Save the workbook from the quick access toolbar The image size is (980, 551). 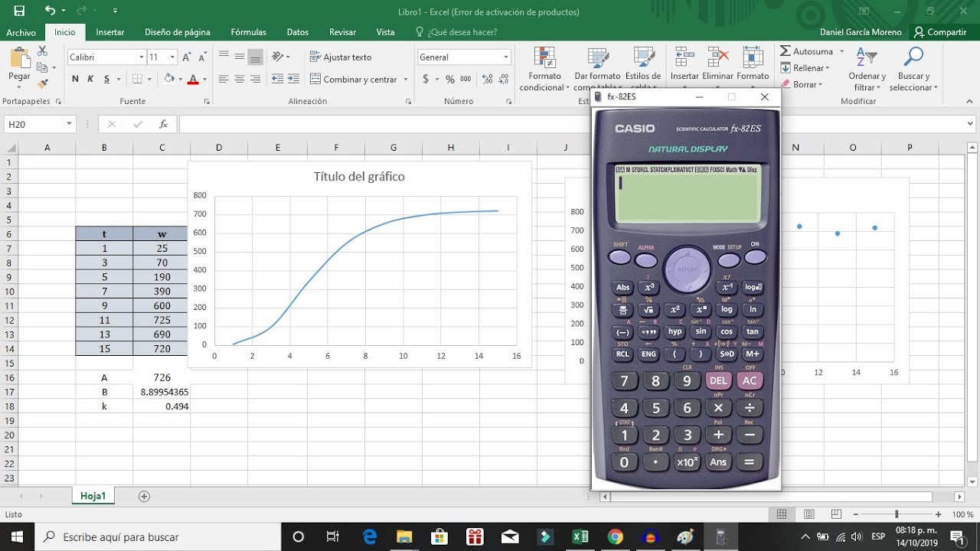[x=19, y=11]
